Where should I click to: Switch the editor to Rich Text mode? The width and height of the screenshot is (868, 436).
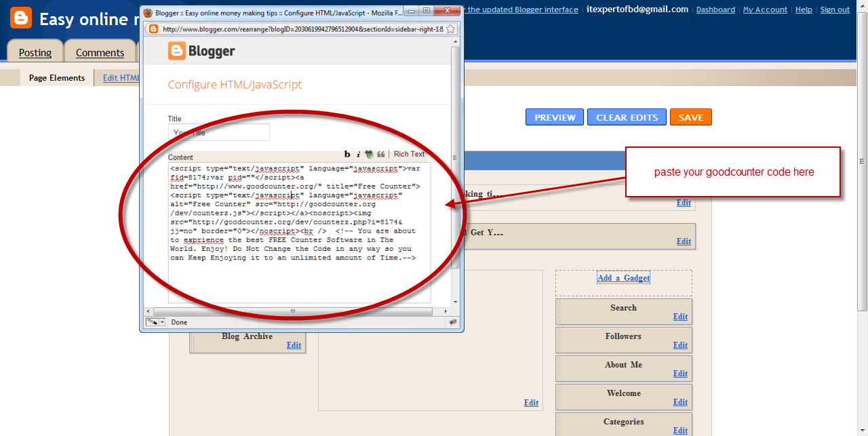click(409, 155)
